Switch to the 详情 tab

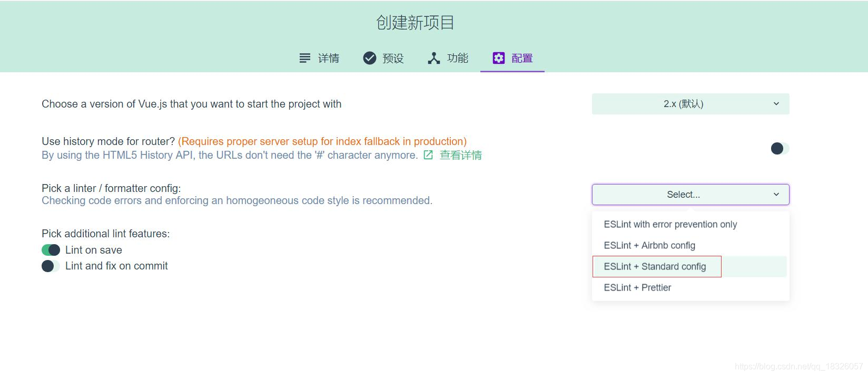point(328,58)
